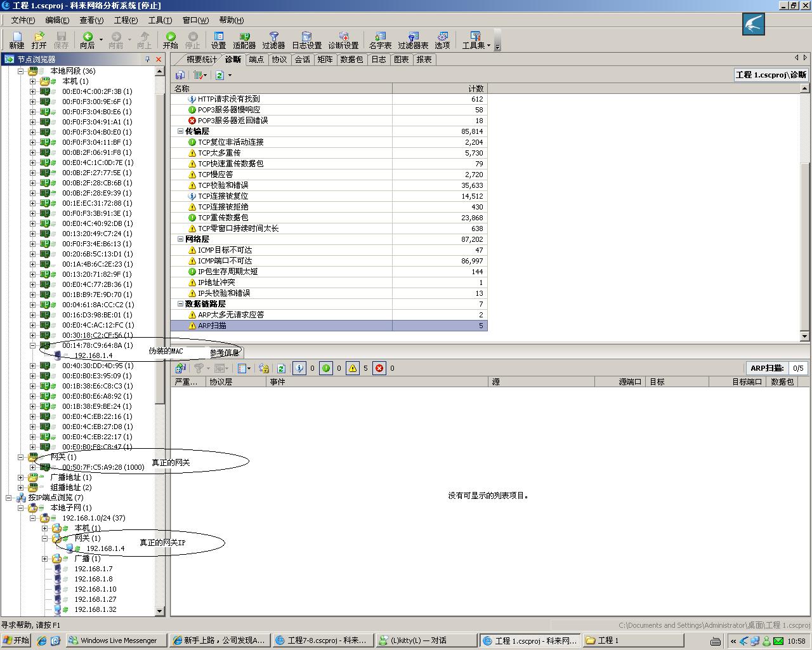Toggle the red error event filter button
The image size is (812, 650).
379,368
